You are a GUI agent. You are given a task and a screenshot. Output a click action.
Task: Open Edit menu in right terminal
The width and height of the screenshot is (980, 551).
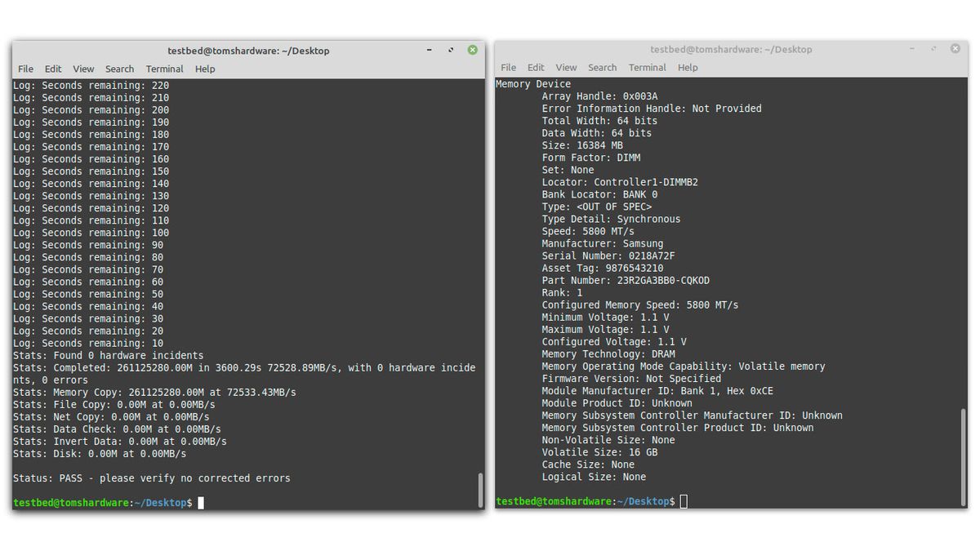point(536,68)
